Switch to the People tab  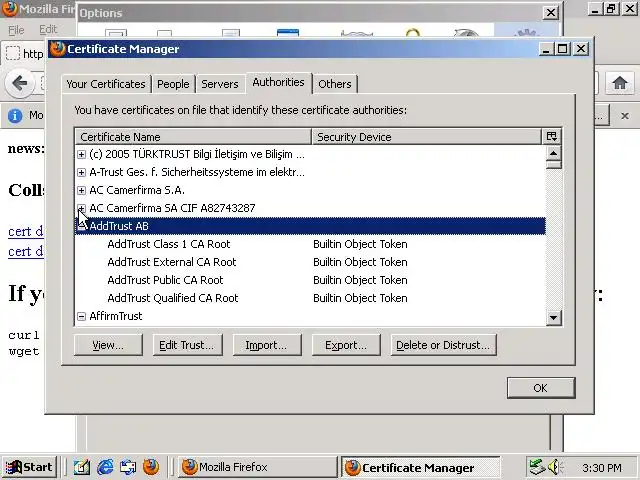coord(173,84)
